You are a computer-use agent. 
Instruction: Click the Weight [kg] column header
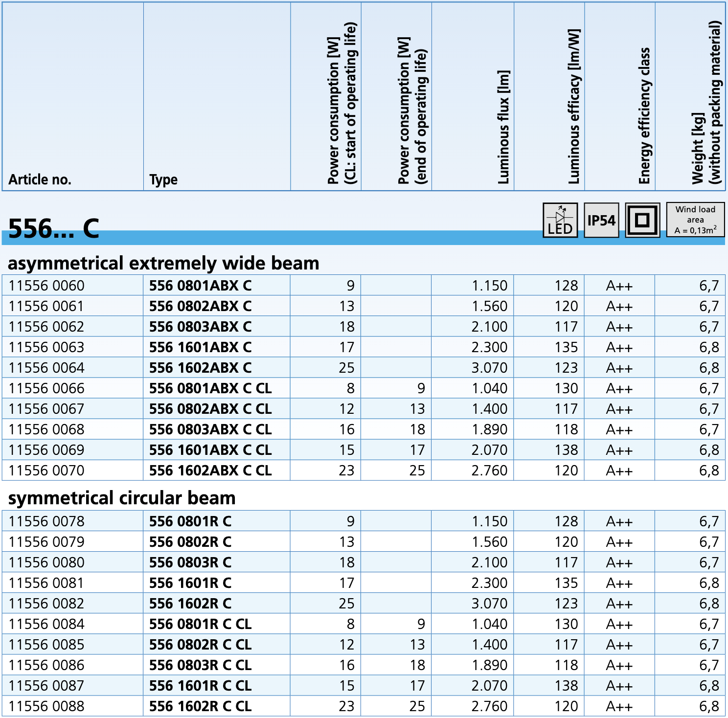point(706,103)
